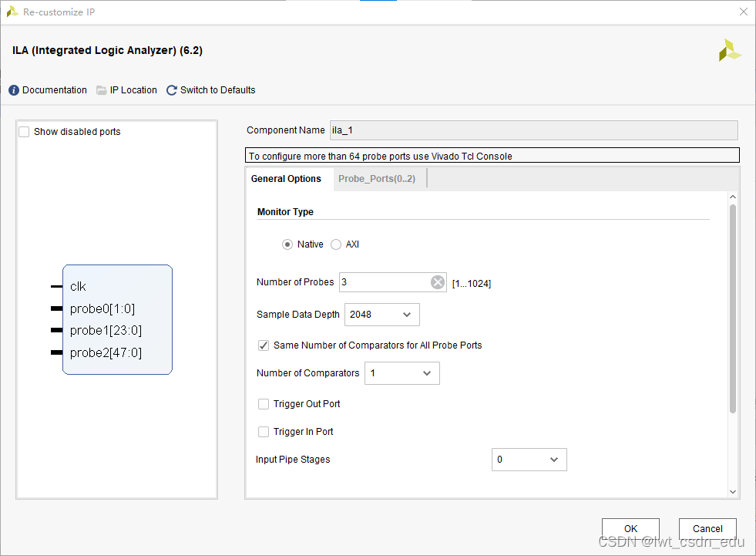Click Switch to Defaults
The width and height of the screenshot is (756, 556).
click(x=217, y=90)
